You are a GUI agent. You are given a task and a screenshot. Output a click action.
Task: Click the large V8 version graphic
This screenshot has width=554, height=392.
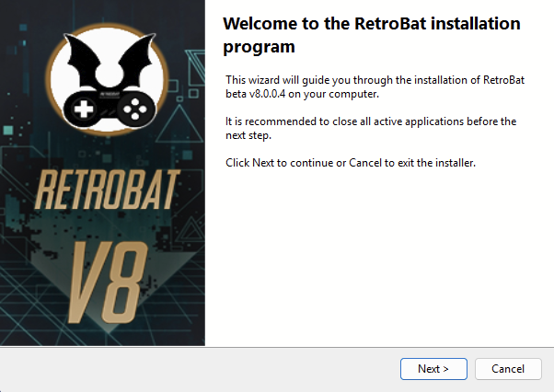pos(102,272)
